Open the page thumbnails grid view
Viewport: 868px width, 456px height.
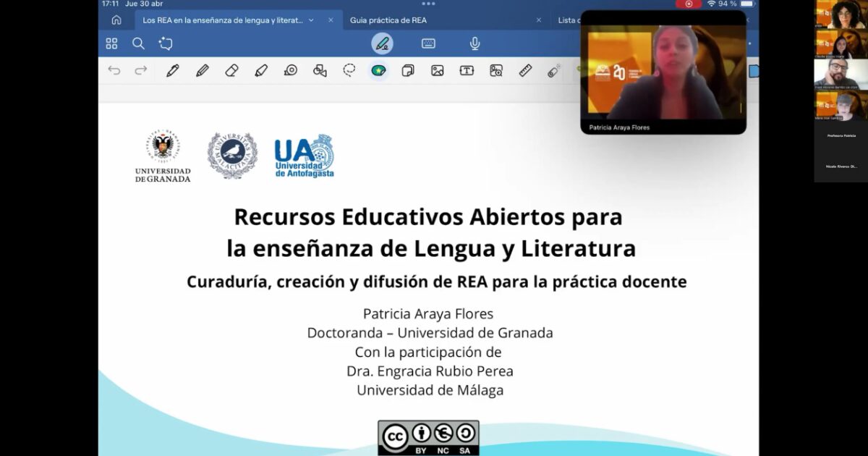coord(111,43)
